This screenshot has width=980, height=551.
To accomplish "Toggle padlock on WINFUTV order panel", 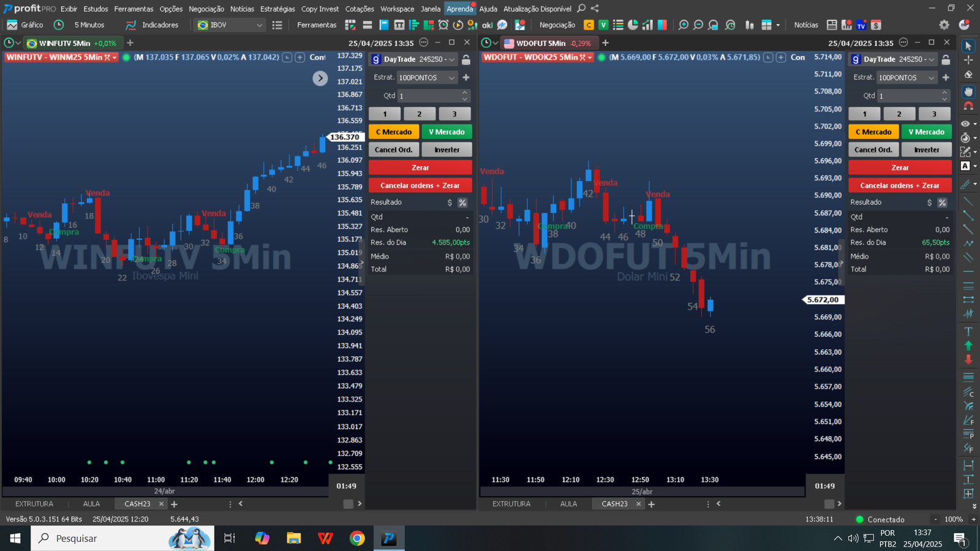I will 466,59.
